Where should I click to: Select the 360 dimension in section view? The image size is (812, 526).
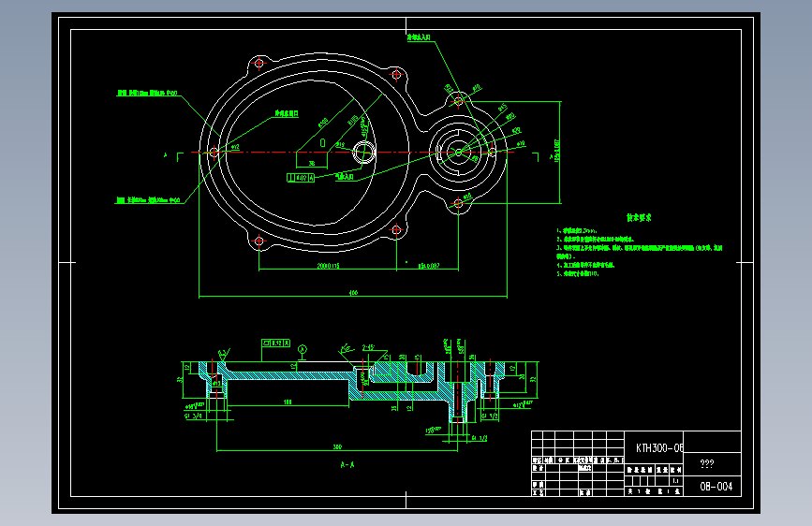(337, 446)
